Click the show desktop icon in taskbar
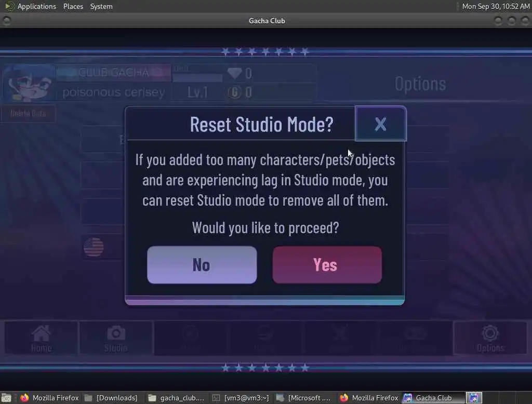This screenshot has height=404, width=532. [6, 398]
